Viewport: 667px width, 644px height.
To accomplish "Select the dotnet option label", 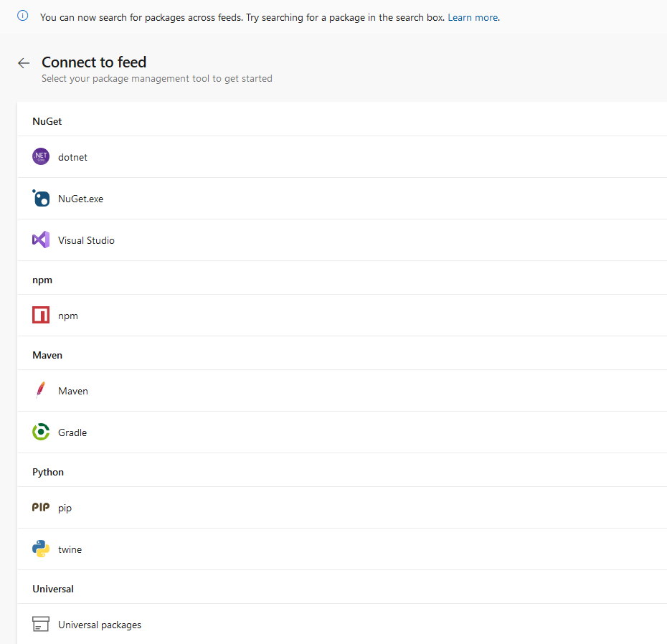I will click(x=72, y=157).
